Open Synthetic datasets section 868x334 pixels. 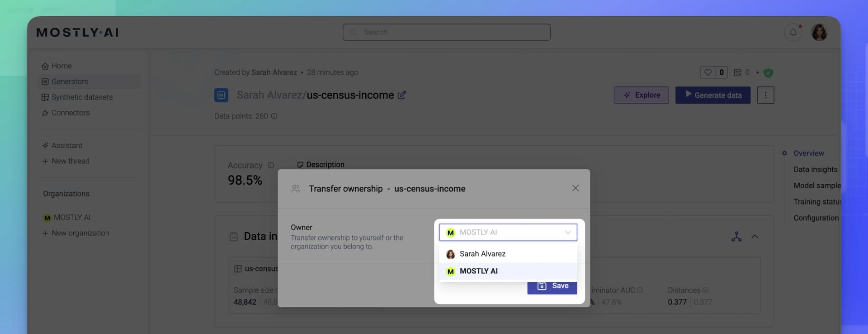point(77,97)
